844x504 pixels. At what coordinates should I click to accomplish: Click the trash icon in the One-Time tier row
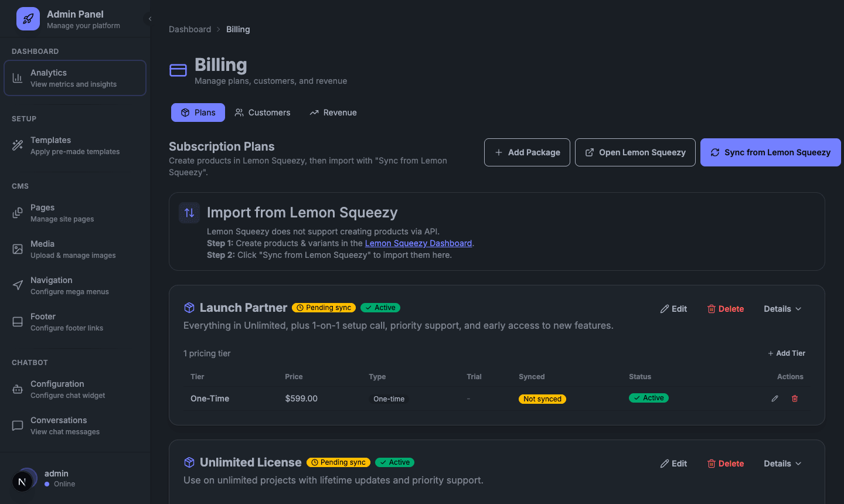pyautogui.click(x=795, y=399)
